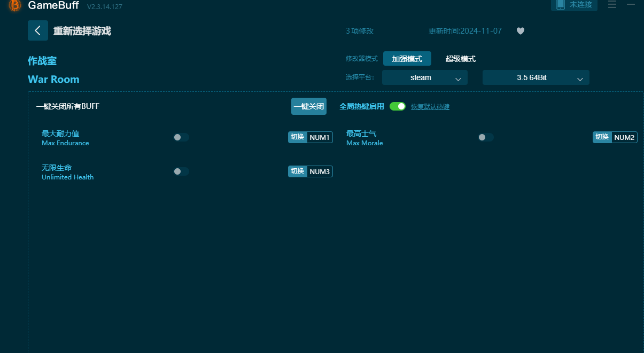Viewport: 644px width, 353px height.
Task: Click the back arrow to reselect game
Action: click(x=37, y=30)
